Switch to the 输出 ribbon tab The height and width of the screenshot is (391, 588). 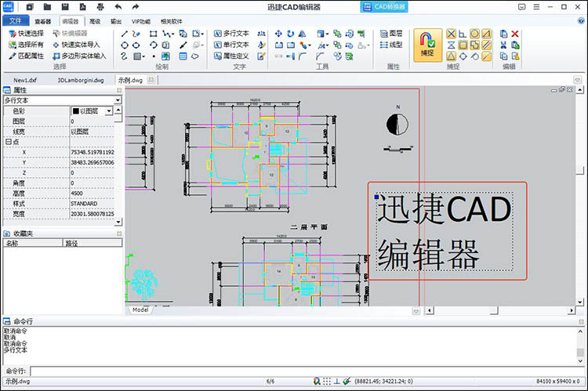coord(116,21)
